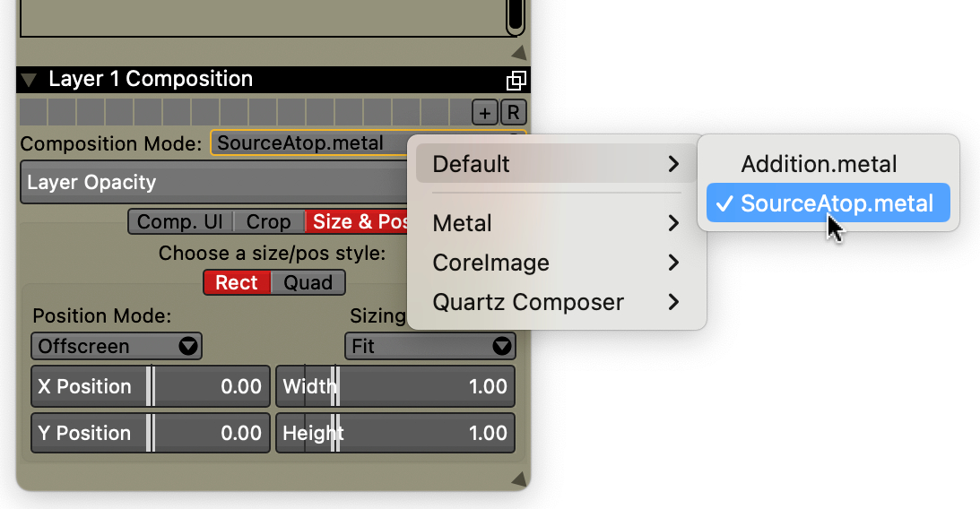
Task: Select the Rect size/pos style
Action: 237,283
